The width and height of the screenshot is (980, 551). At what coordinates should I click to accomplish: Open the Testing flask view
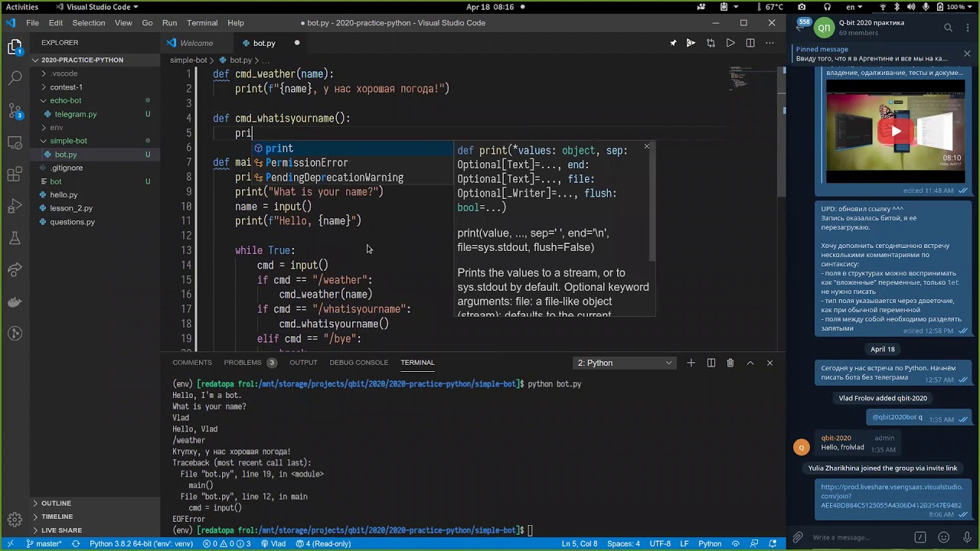[15, 238]
